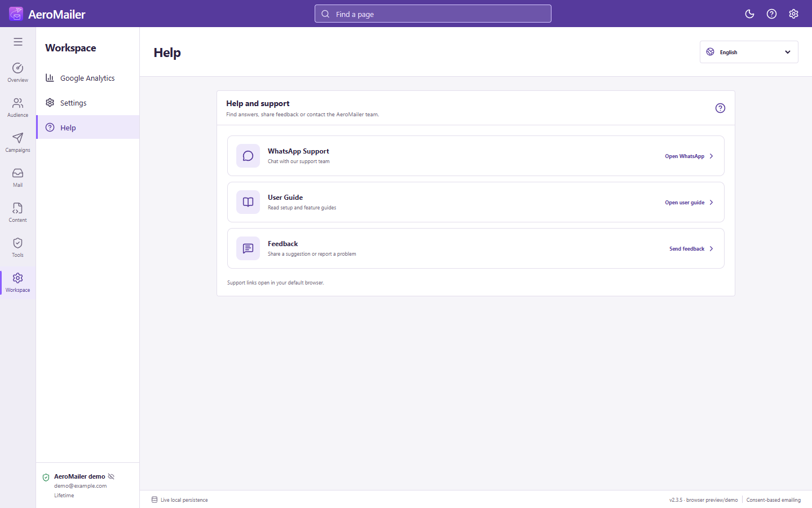Click version v2.3.5 browser preview text
Viewport: 812px width, 508px height.
pyautogui.click(x=703, y=500)
